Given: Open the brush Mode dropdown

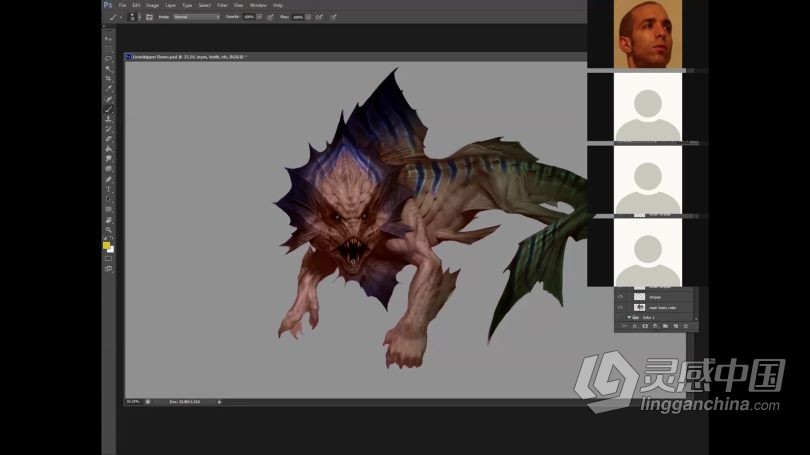Looking at the screenshot, I should tap(196, 17).
